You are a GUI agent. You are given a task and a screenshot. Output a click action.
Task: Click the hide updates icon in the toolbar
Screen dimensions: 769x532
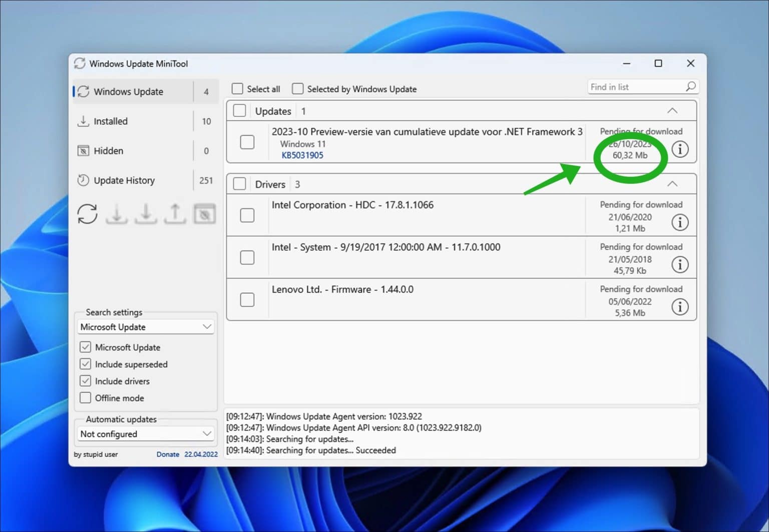click(x=204, y=214)
